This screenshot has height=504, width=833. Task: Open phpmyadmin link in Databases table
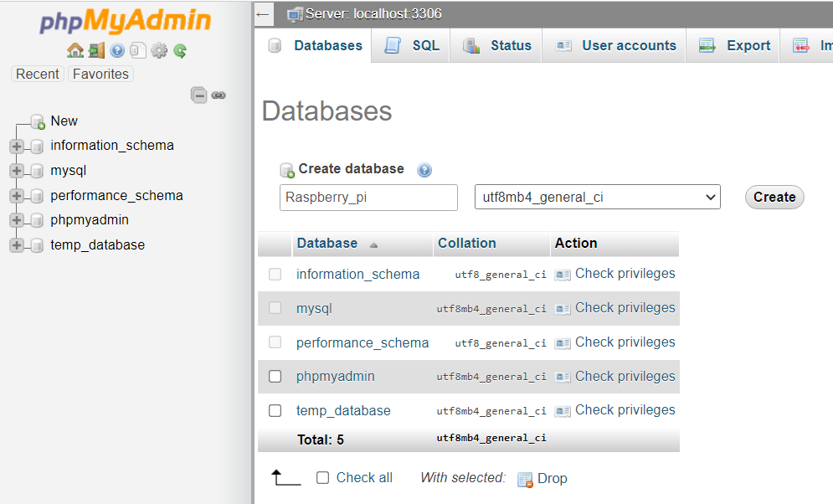[x=335, y=376]
